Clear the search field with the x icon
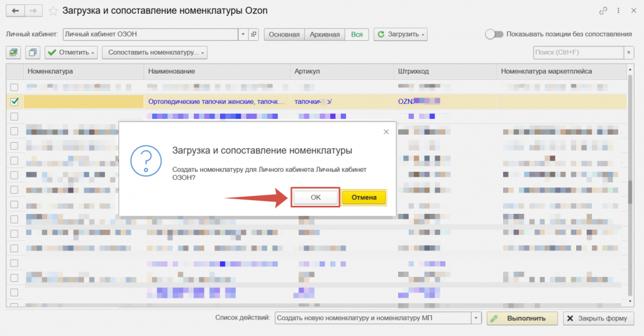The height and width of the screenshot is (336, 644). pyautogui.click(x=628, y=52)
